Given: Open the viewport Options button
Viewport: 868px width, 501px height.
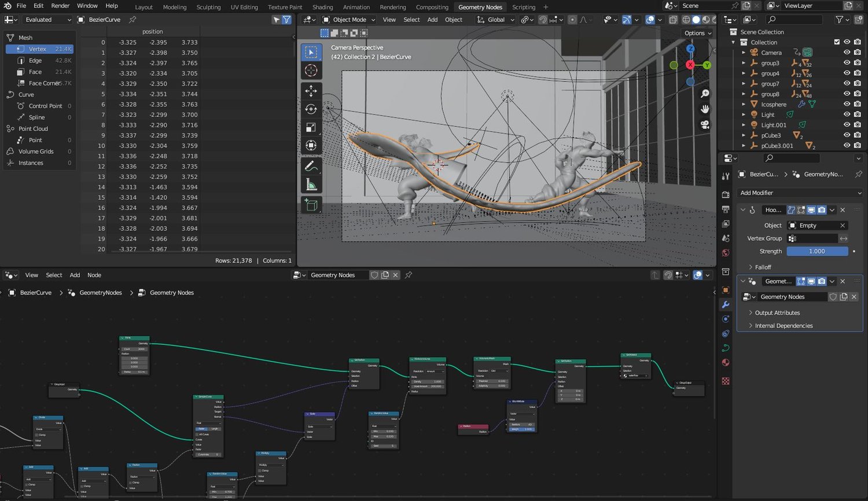Looking at the screenshot, I should [x=697, y=33].
